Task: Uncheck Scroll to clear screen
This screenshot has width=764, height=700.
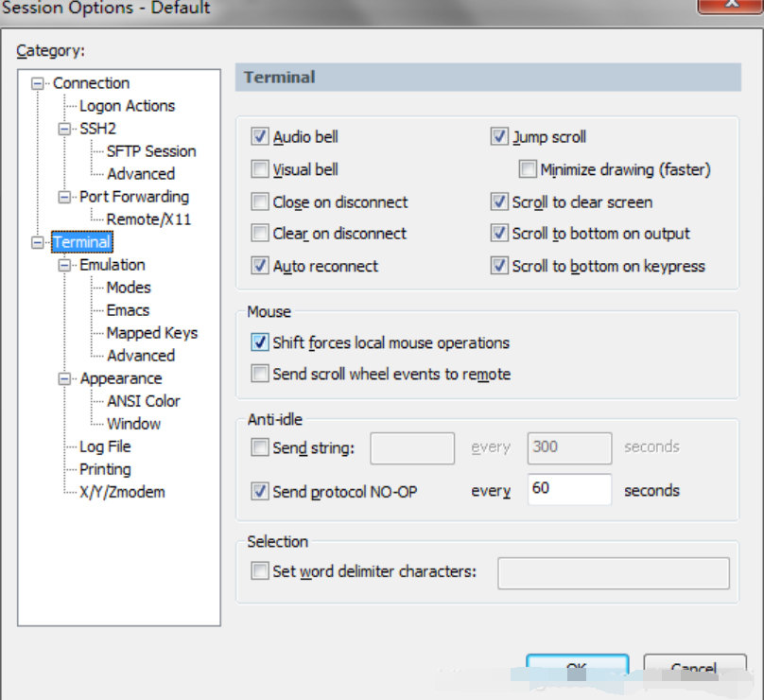Action: click(x=499, y=201)
